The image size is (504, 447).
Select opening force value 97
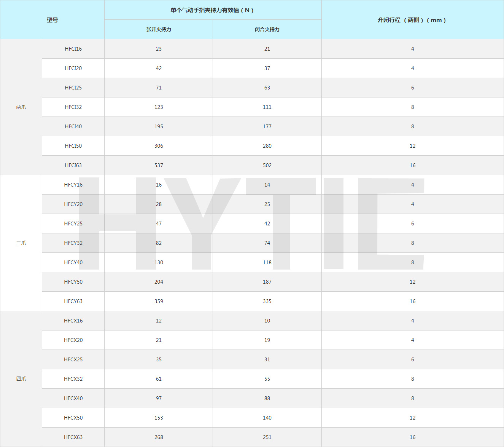(x=159, y=398)
